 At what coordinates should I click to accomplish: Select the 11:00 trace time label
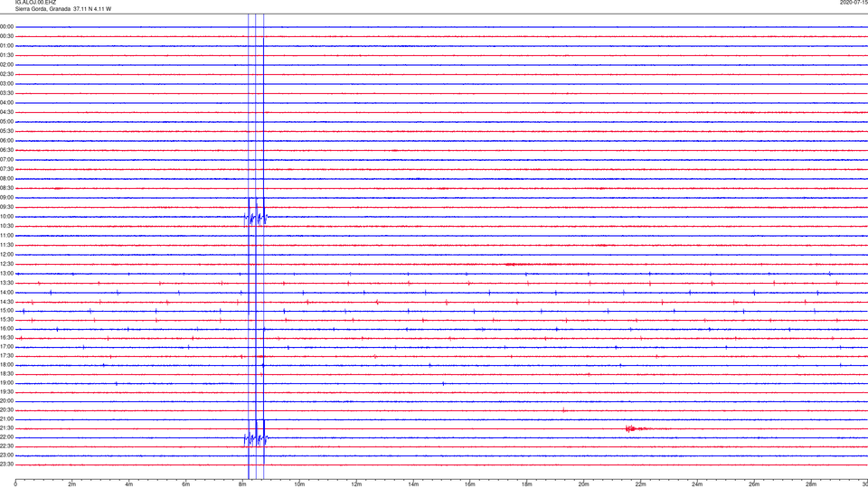pos(7,236)
